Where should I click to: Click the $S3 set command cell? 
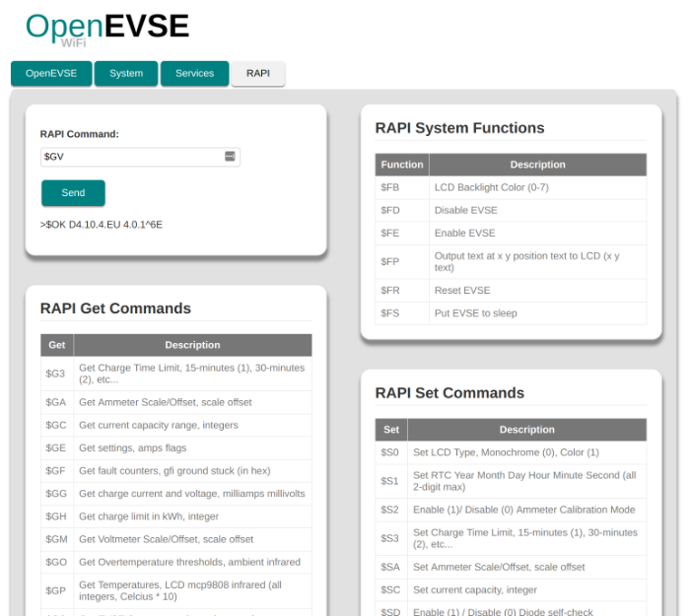391,538
